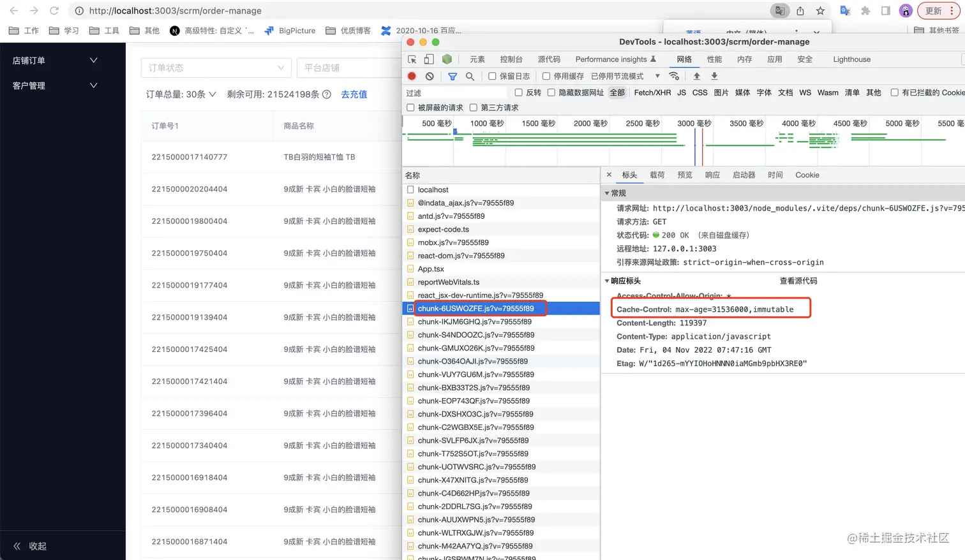
Task: Filter requests by Fetch/XHR
Action: [x=652, y=92]
